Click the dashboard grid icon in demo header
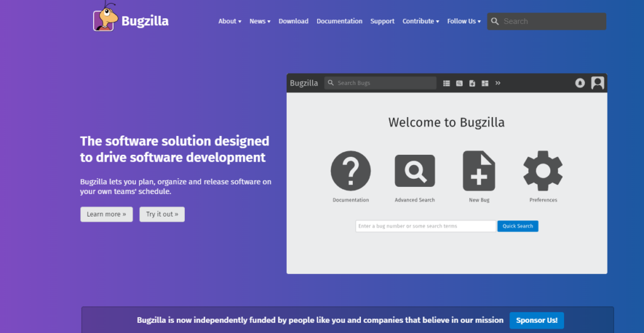The width and height of the screenshot is (644, 333). (485, 83)
